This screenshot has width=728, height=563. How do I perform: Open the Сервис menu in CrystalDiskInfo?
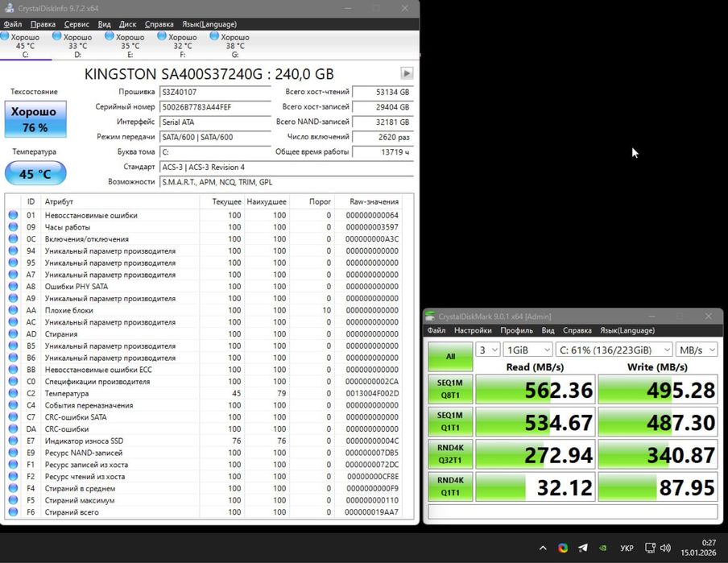(77, 24)
